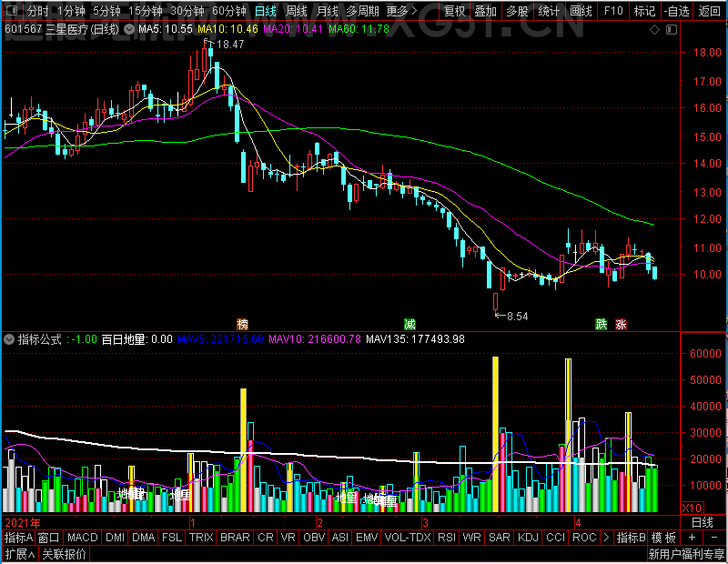Switch to 分时 view
The image size is (728, 564).
click(x=38, y=11)
